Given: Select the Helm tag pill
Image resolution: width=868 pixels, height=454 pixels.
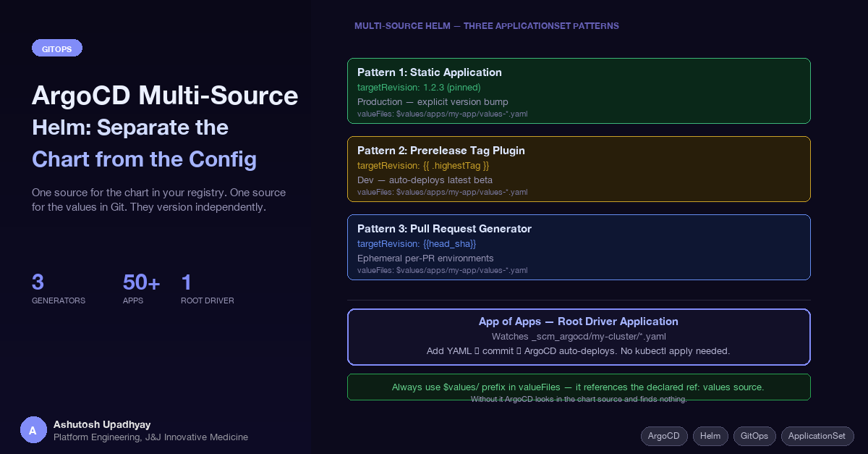Looking at the screenshot, I should 710,436.
